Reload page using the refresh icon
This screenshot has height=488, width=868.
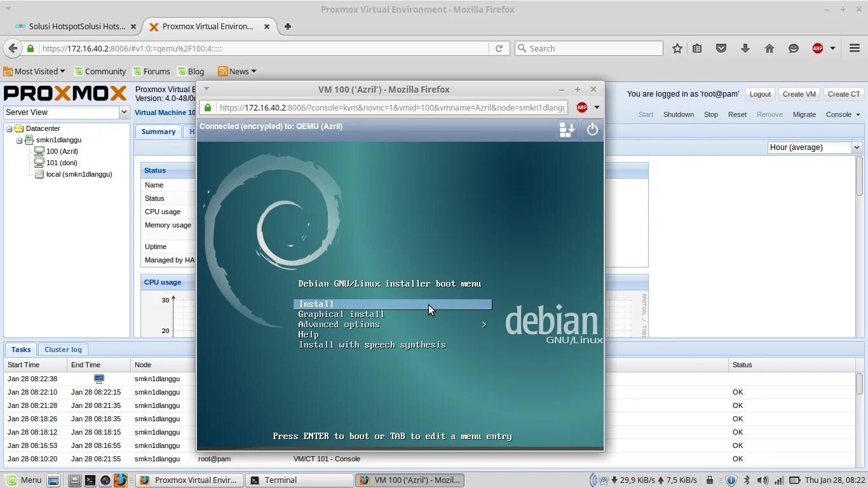click(x=499, y=48)
